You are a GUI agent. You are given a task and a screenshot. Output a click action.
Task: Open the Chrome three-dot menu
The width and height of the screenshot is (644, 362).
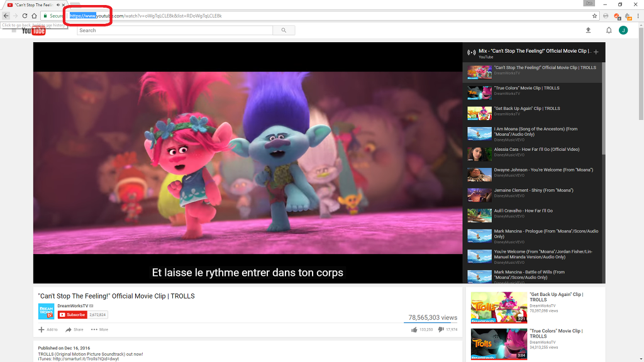(x=638, y=16)
